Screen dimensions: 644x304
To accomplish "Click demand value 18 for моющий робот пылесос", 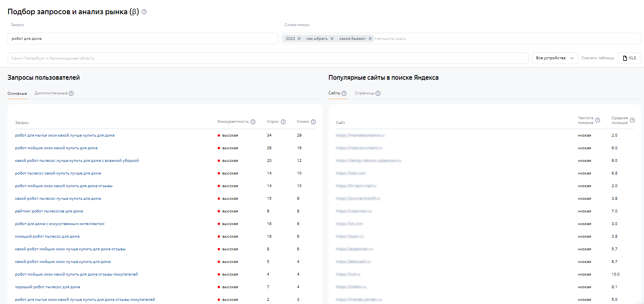I will click(269, 236).
